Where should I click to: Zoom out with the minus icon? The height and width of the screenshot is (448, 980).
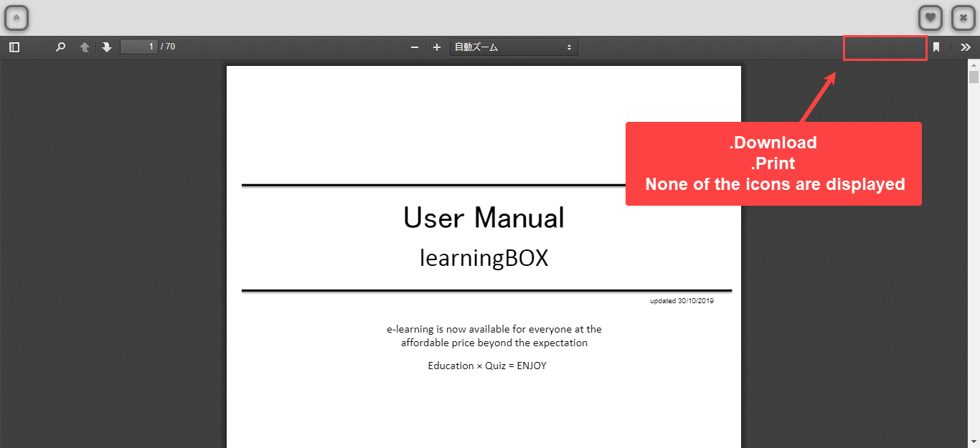tap(414, 47)
